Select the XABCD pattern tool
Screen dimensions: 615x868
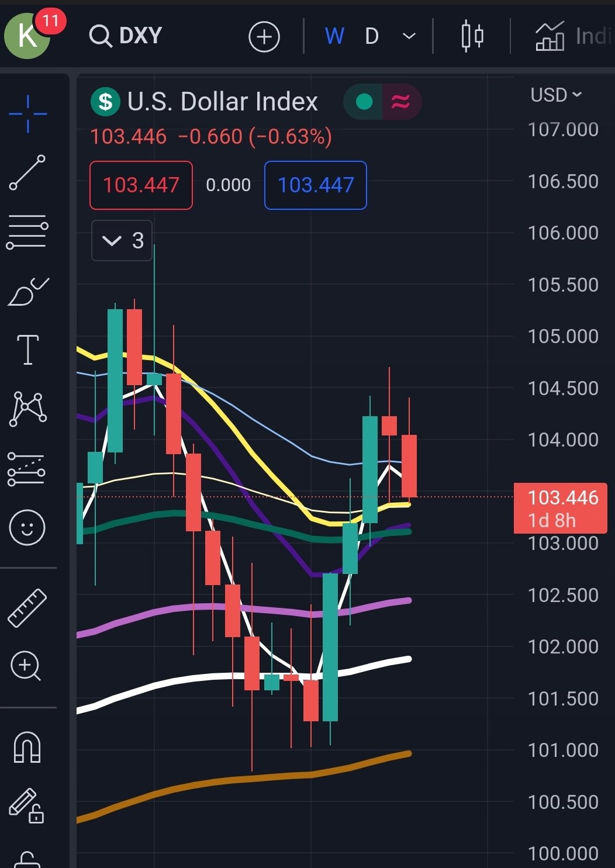pyautogui.click(x=28, y=409)
